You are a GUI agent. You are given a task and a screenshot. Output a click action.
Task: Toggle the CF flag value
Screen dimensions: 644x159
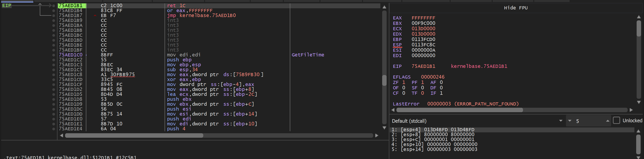(x=403, y=93)
